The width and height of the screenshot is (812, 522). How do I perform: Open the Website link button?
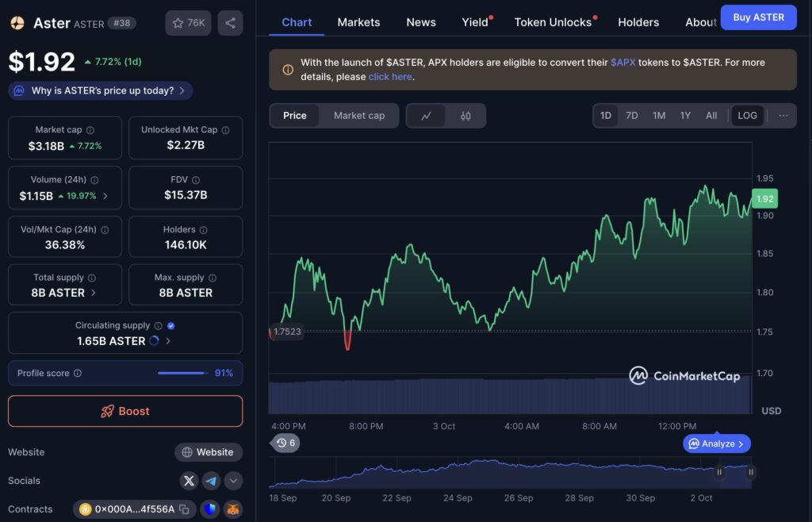click(209, 452)
